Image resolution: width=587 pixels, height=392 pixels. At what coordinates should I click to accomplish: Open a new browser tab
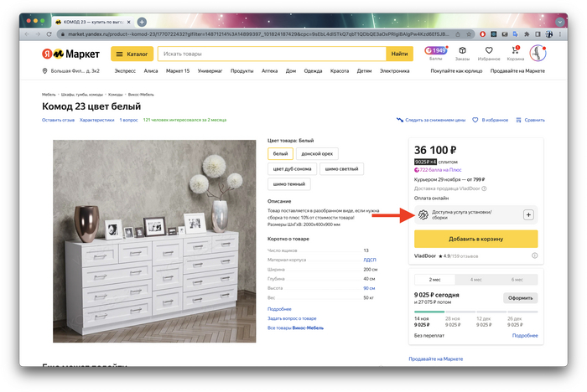click(x=142, y=22)
